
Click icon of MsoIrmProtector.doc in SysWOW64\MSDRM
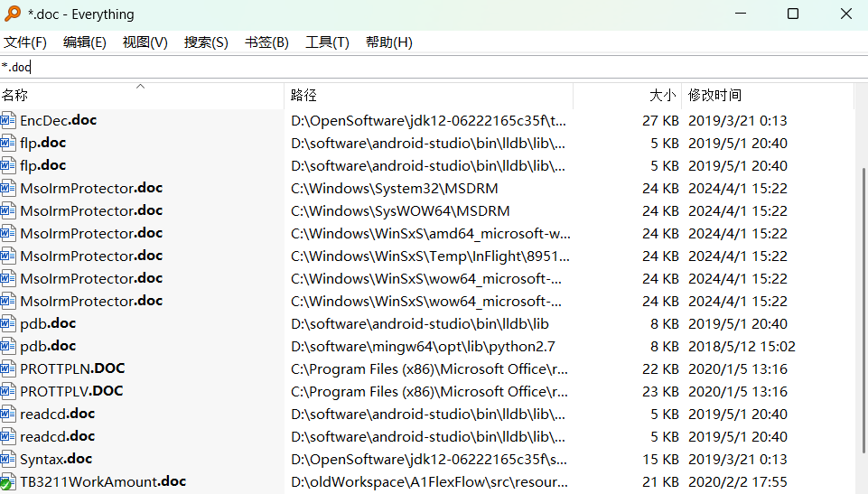(8, 210)
